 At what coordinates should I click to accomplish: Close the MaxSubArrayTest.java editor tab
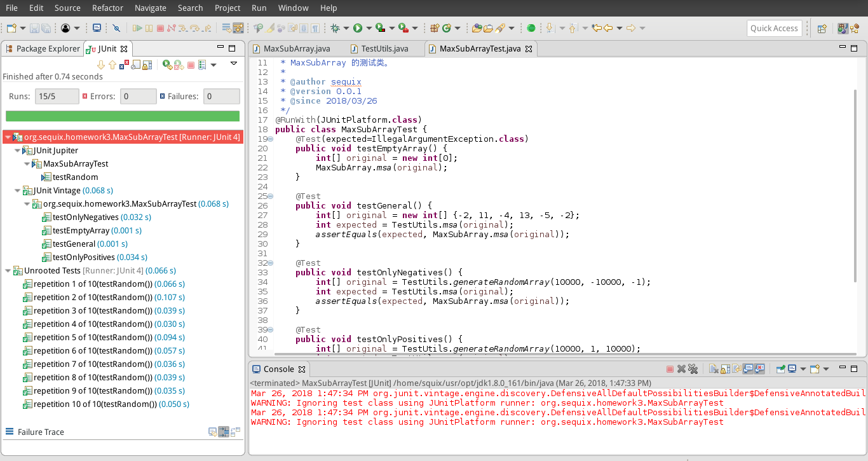(529, 48)
